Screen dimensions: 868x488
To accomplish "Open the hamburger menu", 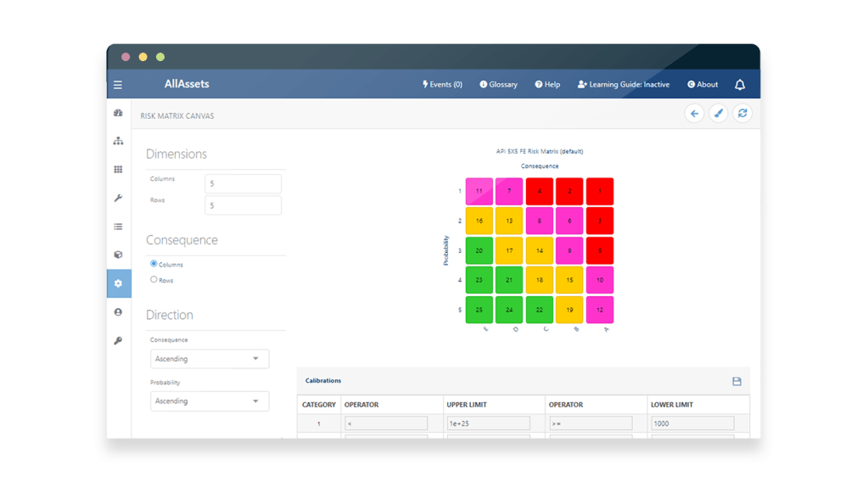I will point(118,85).
